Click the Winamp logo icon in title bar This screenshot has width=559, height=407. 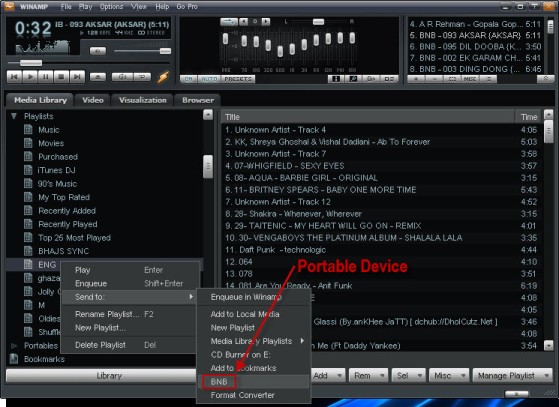[x=9, y=6]
